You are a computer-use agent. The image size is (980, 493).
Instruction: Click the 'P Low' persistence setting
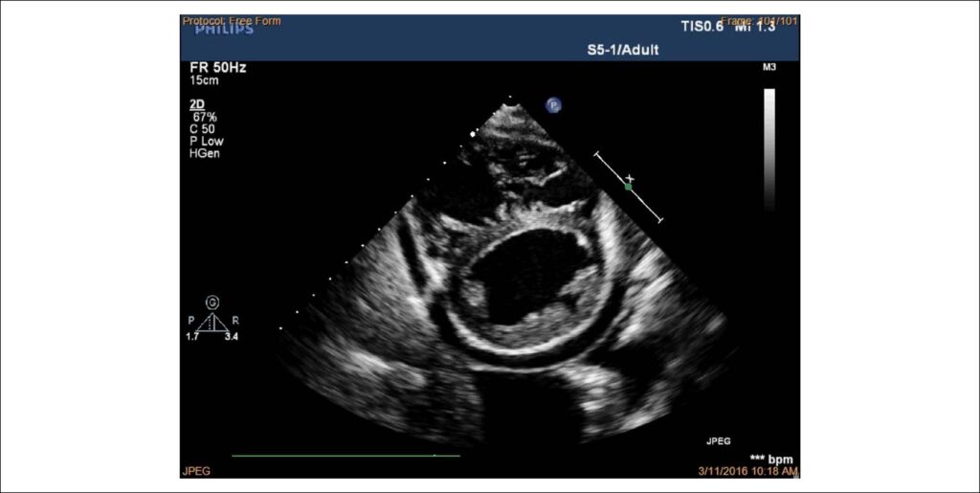click(205, 142)
